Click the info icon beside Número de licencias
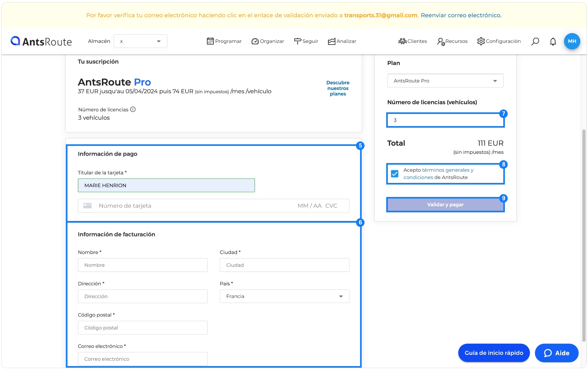The height and width of the screenshot is (370, 588). click(x=133, y=109)
